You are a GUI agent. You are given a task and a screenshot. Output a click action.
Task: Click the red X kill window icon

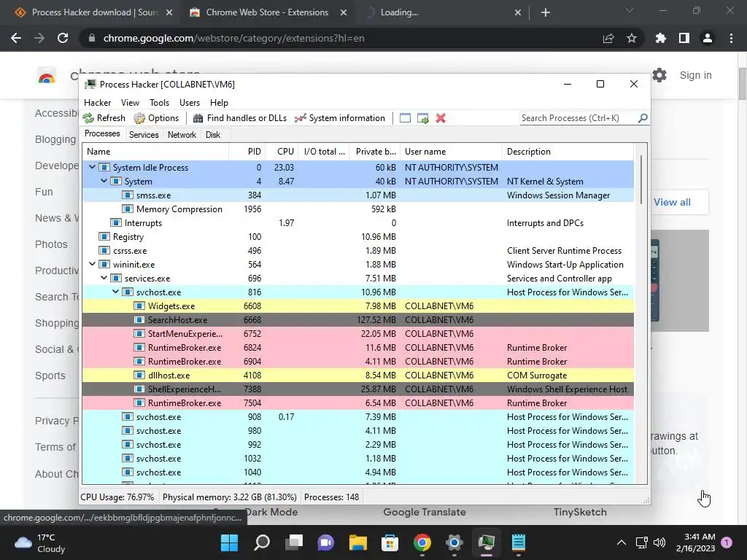coord(441,118)
